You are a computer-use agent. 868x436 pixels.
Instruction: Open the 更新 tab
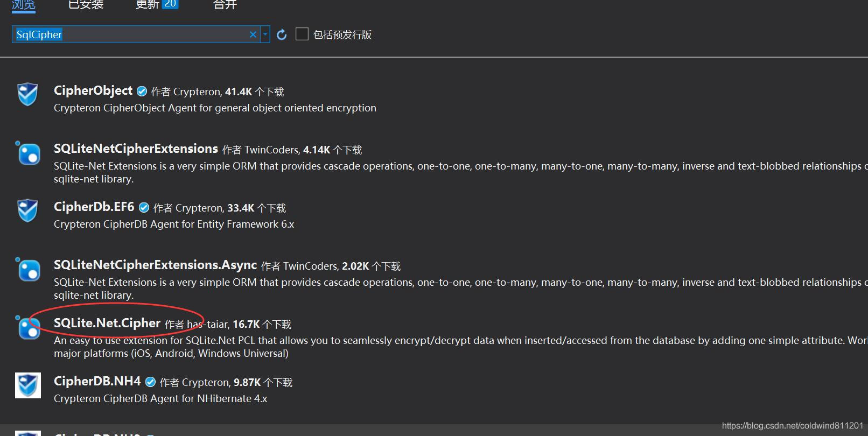(x=148, y=4)
